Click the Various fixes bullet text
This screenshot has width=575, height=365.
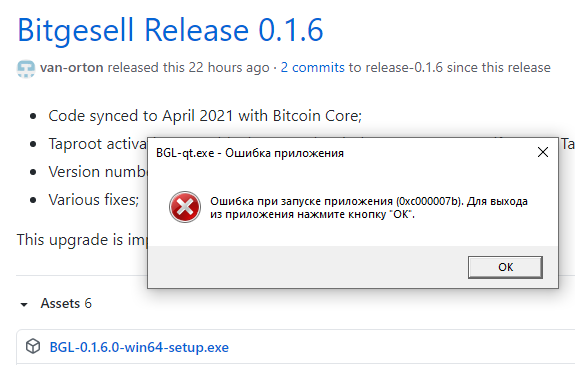pyautogui.click(x=94, y=200)
